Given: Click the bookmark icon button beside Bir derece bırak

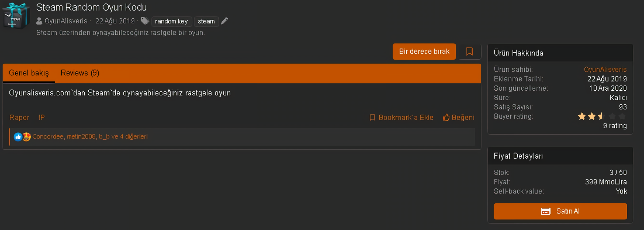Looking at the screenshot, I should (x=469, y=52).
